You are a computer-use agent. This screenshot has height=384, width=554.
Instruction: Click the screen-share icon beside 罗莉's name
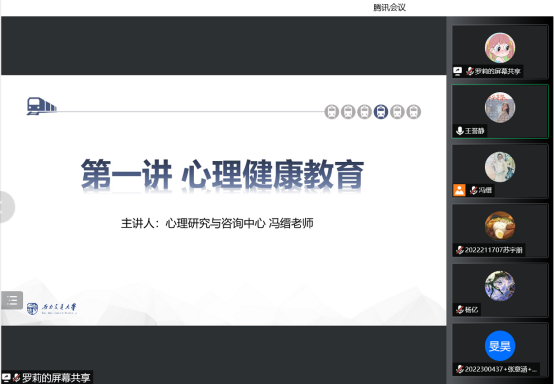pos(458,71)
